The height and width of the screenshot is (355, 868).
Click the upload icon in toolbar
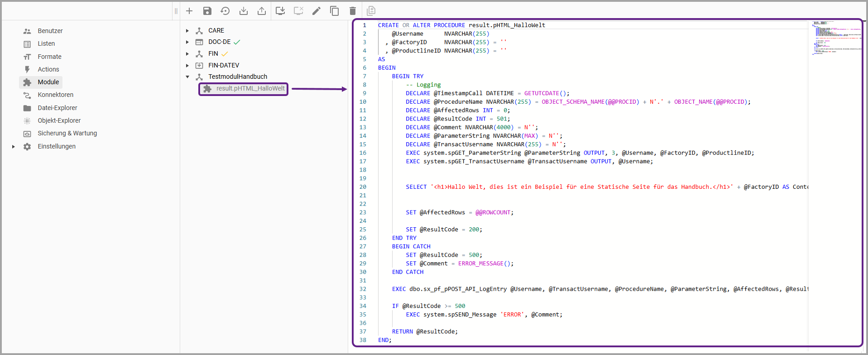pyautogui.click(x=262, y=11)
